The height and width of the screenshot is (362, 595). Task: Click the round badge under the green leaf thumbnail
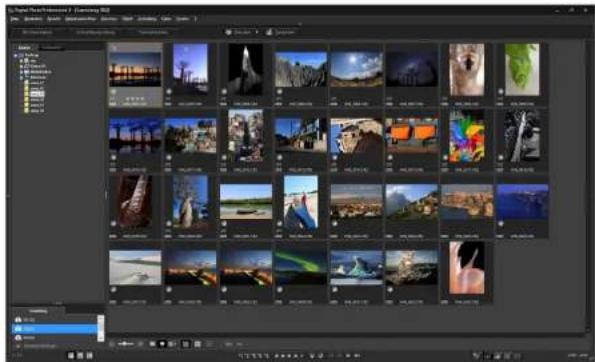(501, 92)
